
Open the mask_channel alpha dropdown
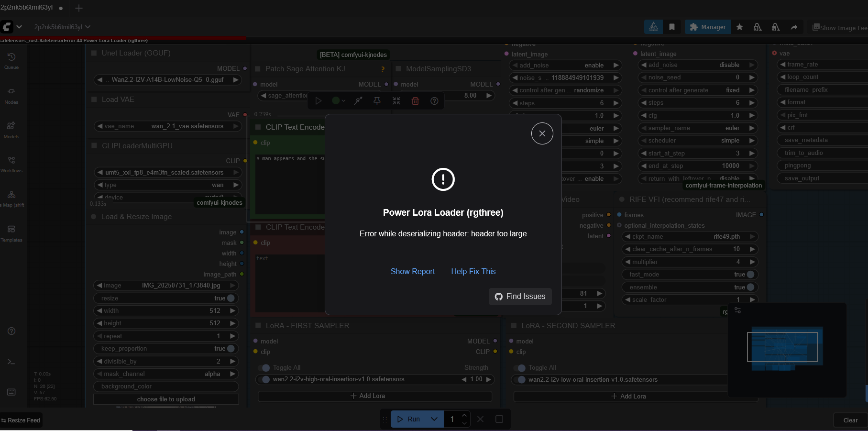(x=166, y=374)
